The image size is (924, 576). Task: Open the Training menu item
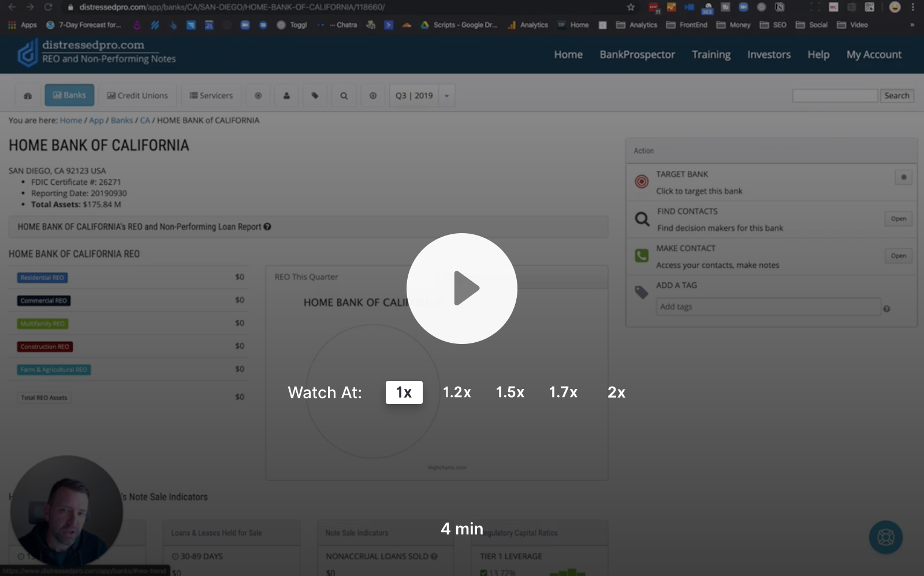[711, 55]
